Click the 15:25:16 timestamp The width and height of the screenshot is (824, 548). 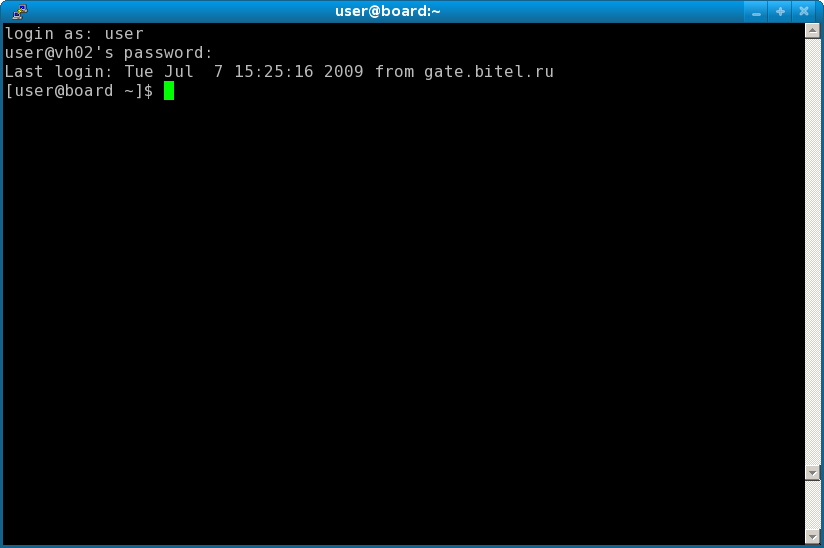point(273,71)
